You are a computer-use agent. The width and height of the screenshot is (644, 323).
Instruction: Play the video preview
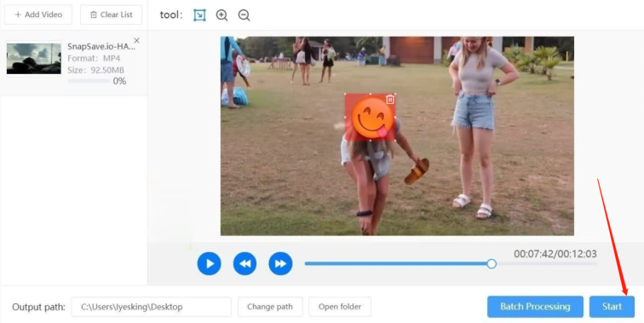[x=209, y=263]
